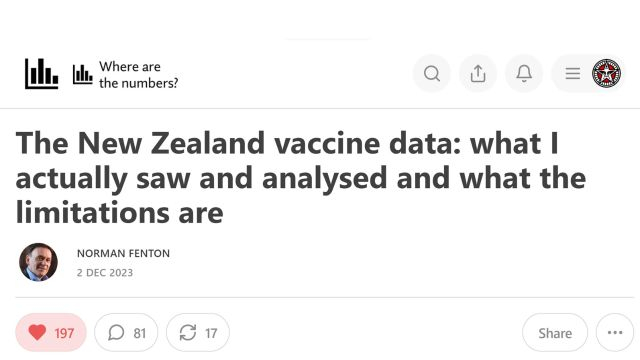Open the search magnifier icon
The width and height of the screenshot is (640, 360).
point(431,74)
